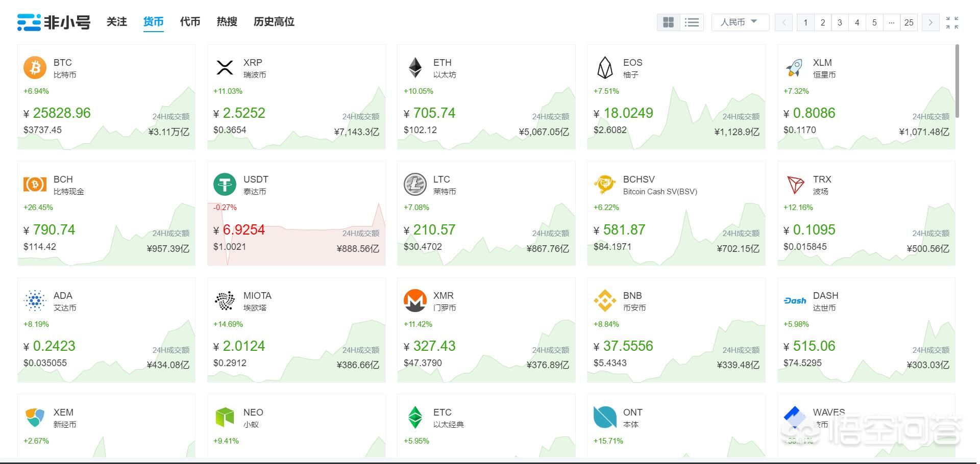Click the EOS coin icon
The image size is (980, 464).
click(605, 67)
